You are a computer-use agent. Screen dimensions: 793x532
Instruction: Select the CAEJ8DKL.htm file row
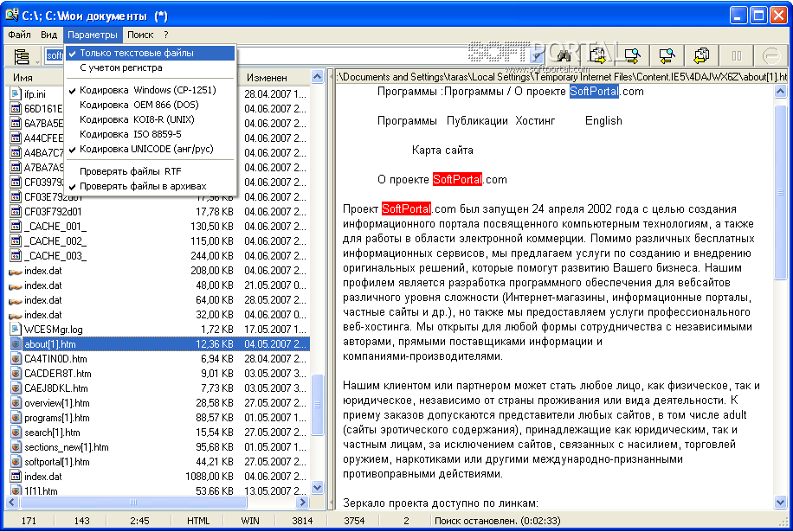point(158,388)
